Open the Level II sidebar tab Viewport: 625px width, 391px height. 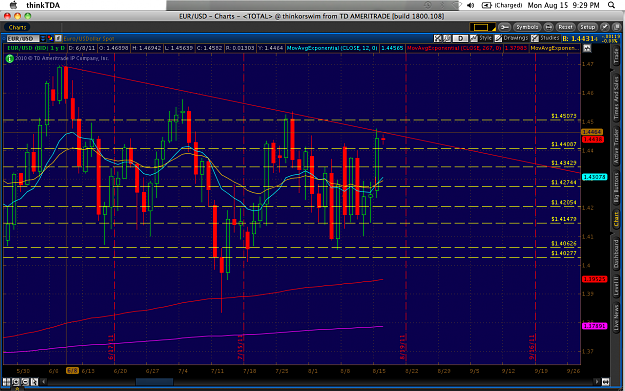(x=617, y=286)
